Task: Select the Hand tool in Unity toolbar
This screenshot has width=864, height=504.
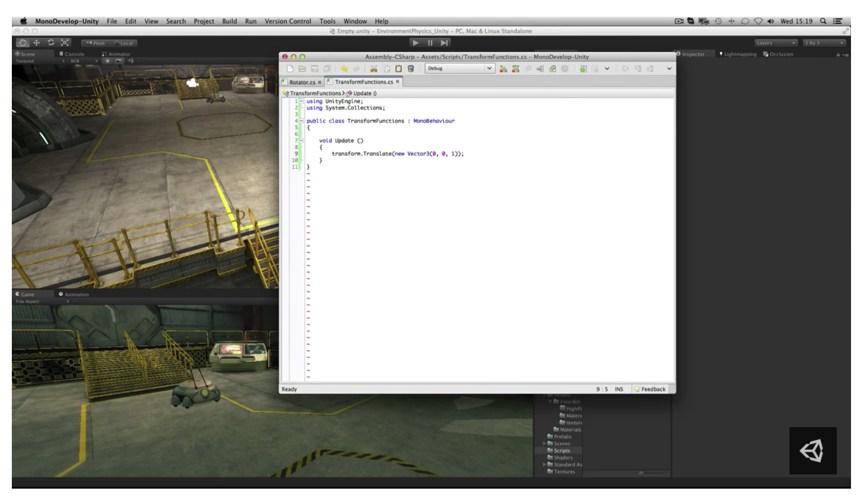Action: [22, 43]
